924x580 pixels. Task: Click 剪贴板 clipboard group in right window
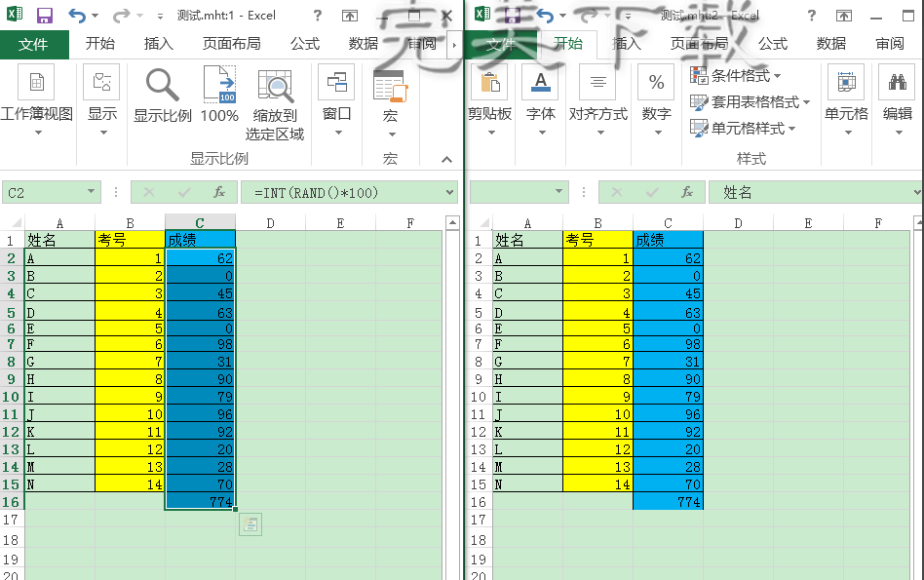point(489,100)
